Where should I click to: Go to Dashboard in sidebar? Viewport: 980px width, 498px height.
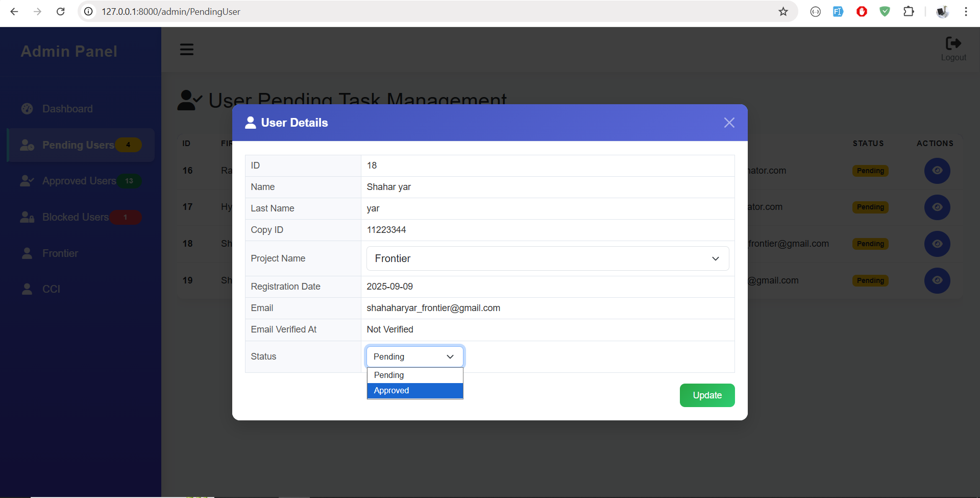67,109
